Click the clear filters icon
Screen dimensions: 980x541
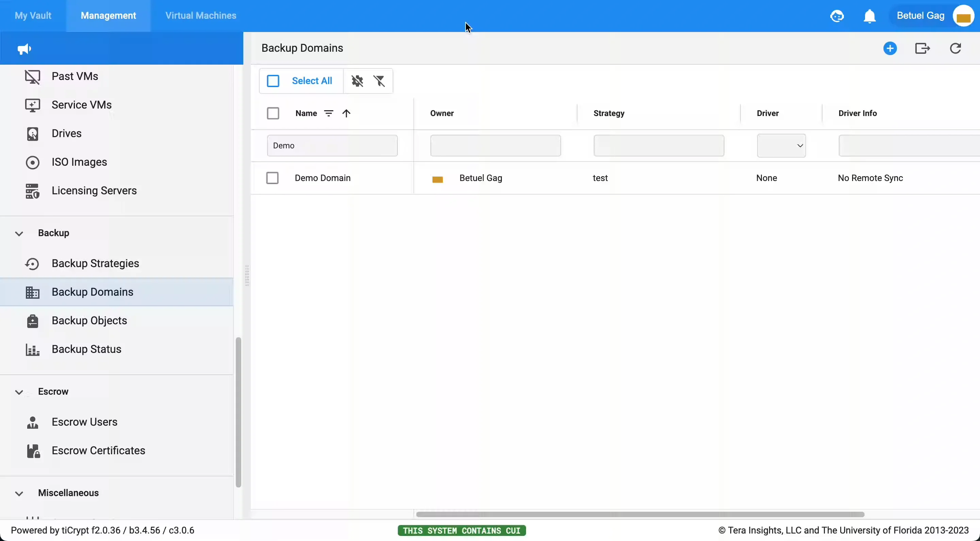tap(380, 81)
